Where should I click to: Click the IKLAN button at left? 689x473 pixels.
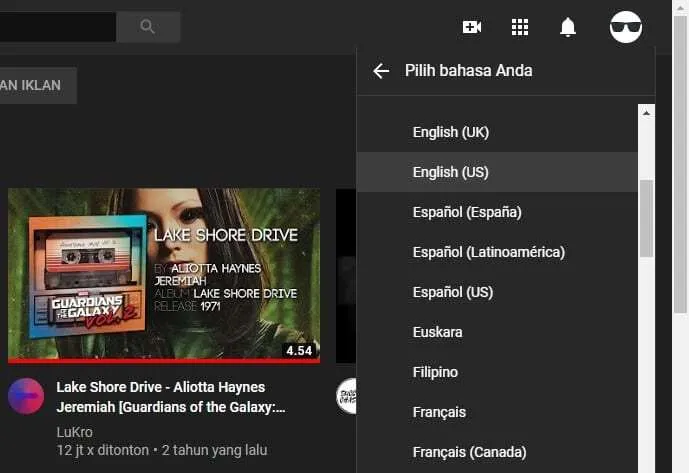pyautogui.click(x=38, y=85)
